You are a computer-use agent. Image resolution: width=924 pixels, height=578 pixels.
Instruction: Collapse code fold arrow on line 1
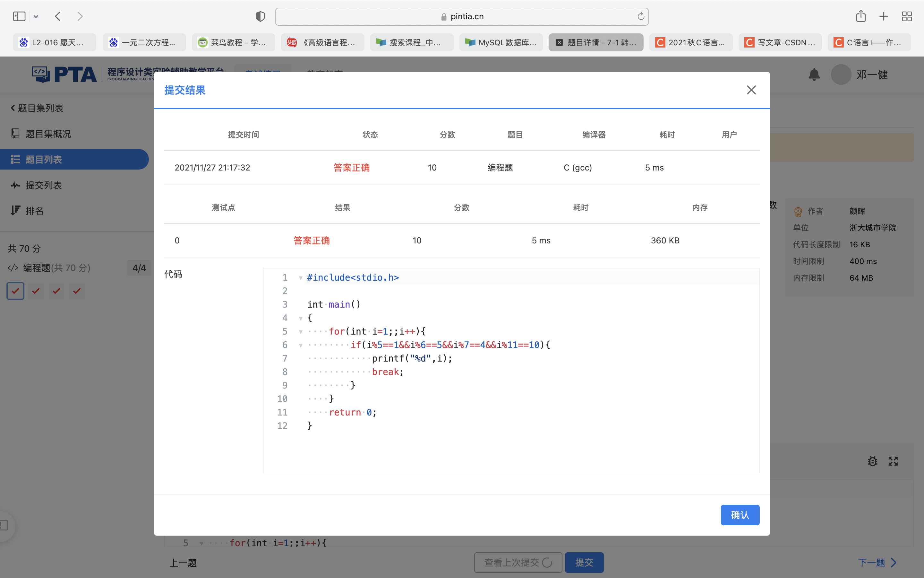point(301,278)
